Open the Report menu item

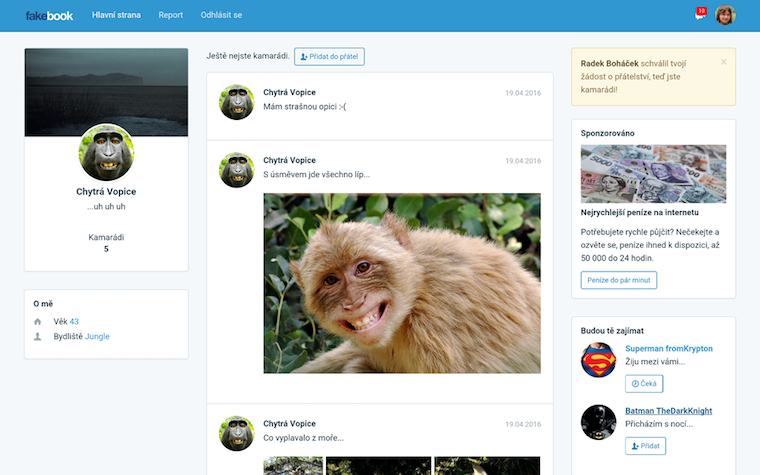click(x=171, y=15)
